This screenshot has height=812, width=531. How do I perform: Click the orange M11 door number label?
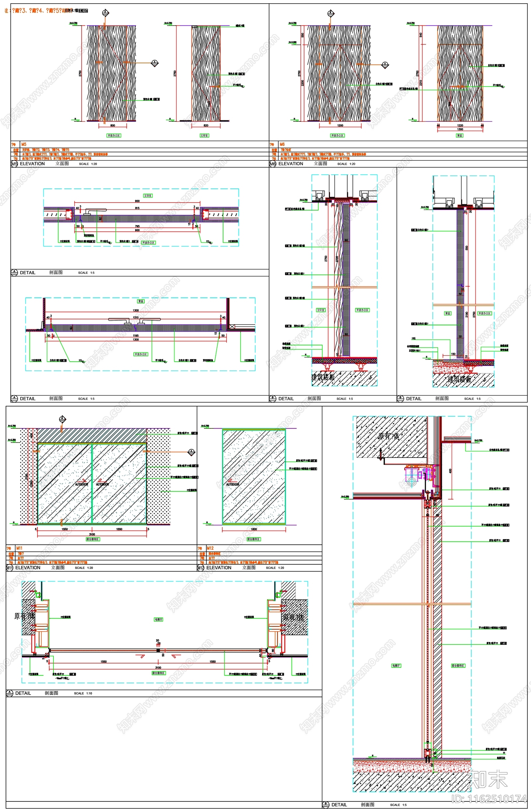19,548
